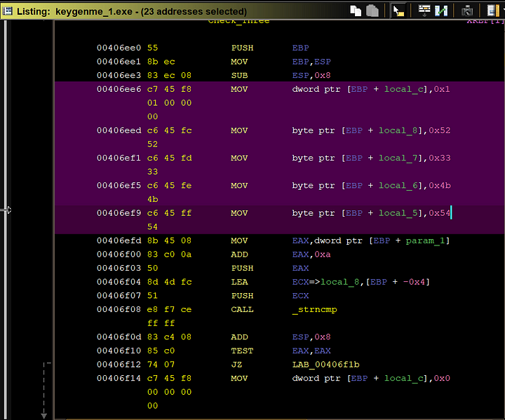Click the JZ mnemonic
This screenshot has width=505, height=420.
click(x=236, y=365)
